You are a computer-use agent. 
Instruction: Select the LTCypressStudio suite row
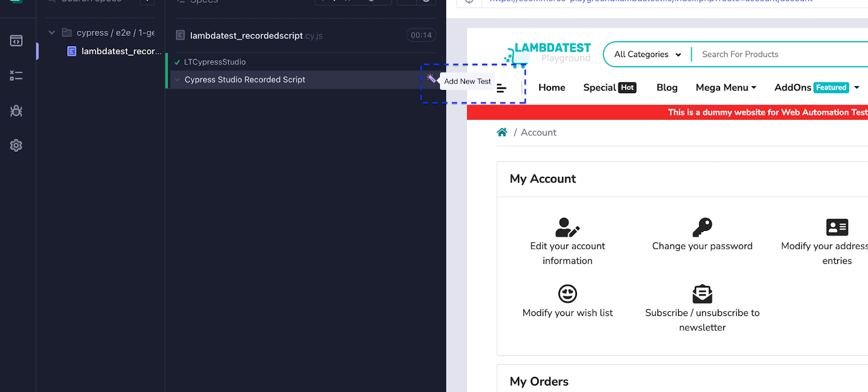[215, 62]
